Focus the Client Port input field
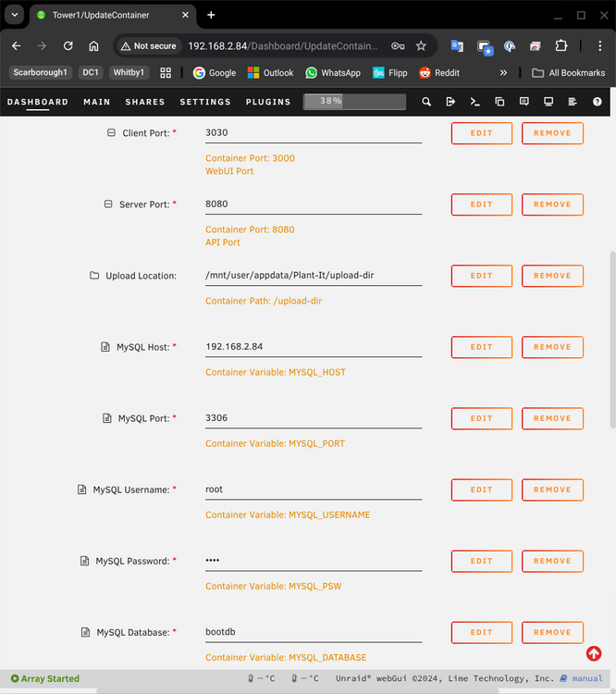 pos(314,132)
